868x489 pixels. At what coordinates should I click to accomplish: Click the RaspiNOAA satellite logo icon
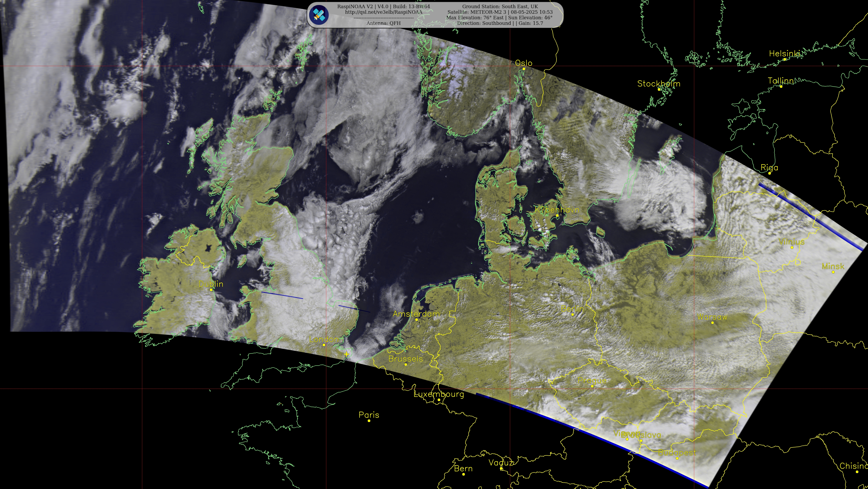pyautogui.click(x=318, y=14)
